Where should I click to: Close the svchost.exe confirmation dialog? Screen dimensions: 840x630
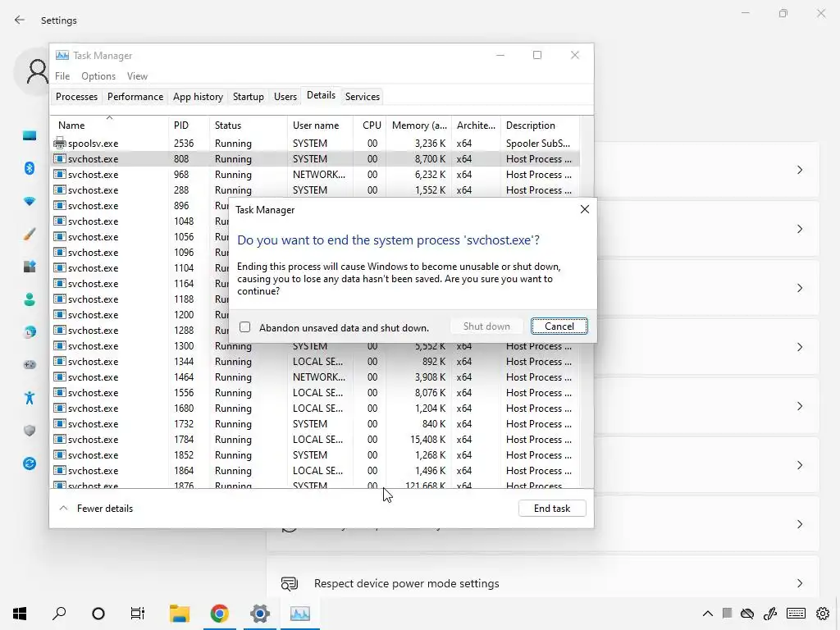[x=584, y=209]
